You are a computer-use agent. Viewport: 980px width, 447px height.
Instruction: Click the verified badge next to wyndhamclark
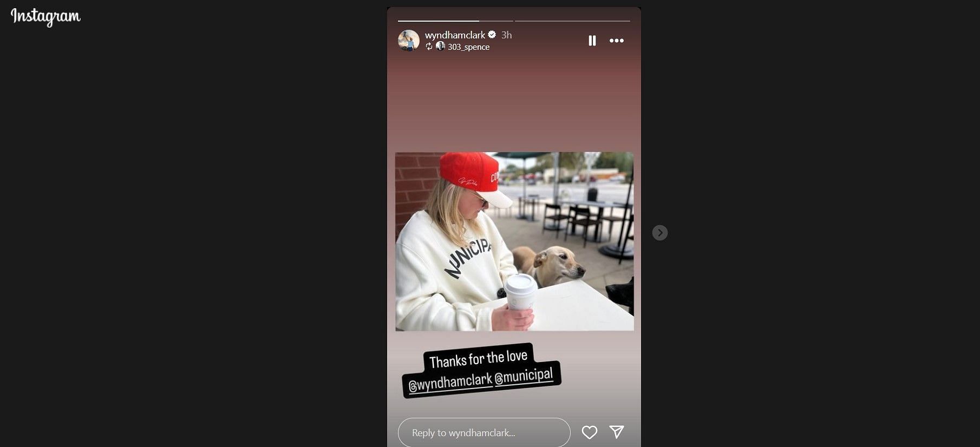(492, 35)
